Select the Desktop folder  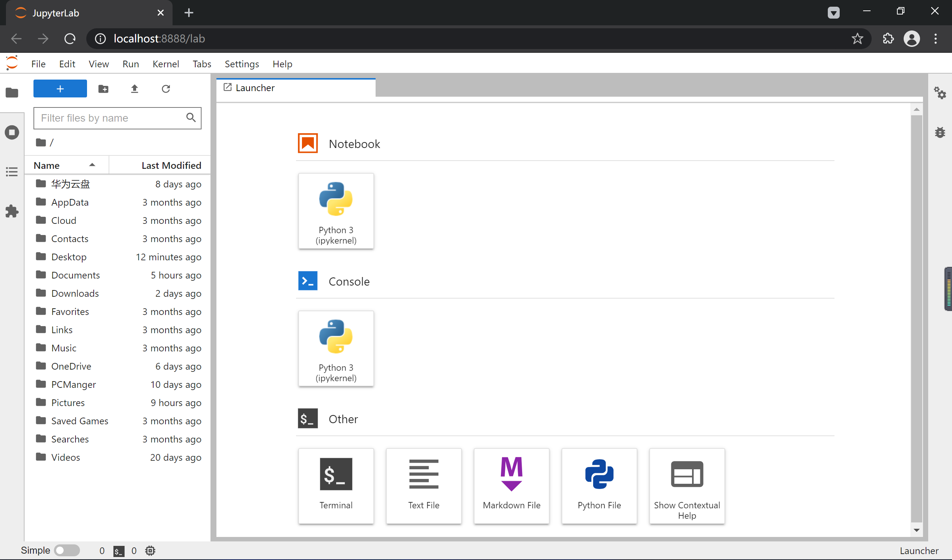pos(118,257)
